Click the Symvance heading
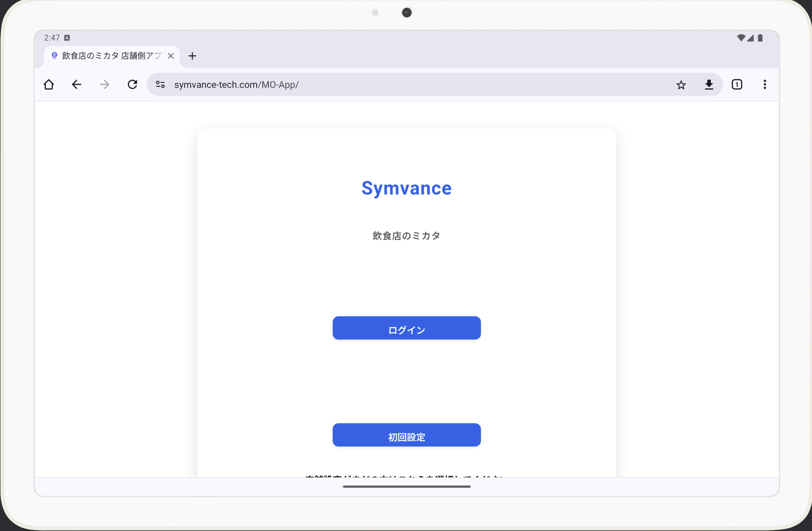 407,188
